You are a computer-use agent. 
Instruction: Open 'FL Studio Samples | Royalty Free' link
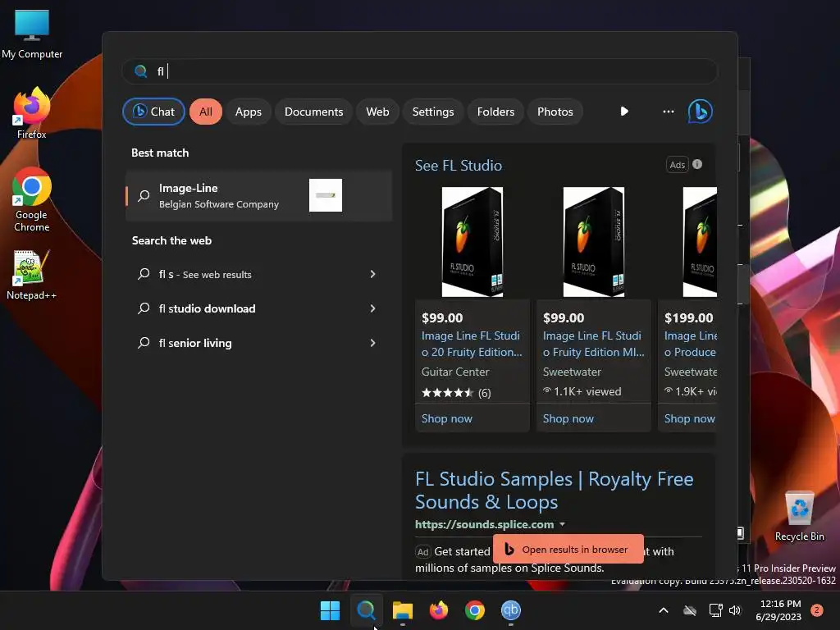554,491
